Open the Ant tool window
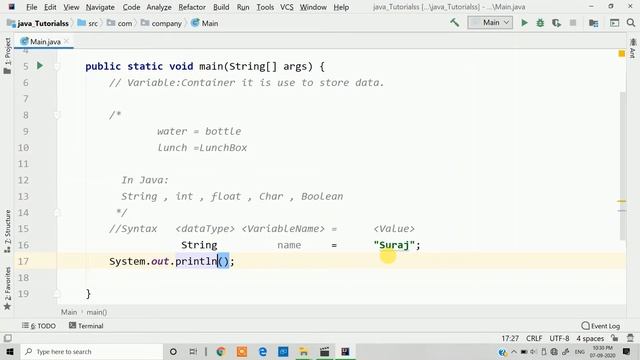Viewport: 640px width, 360px height. click(633, 49)
